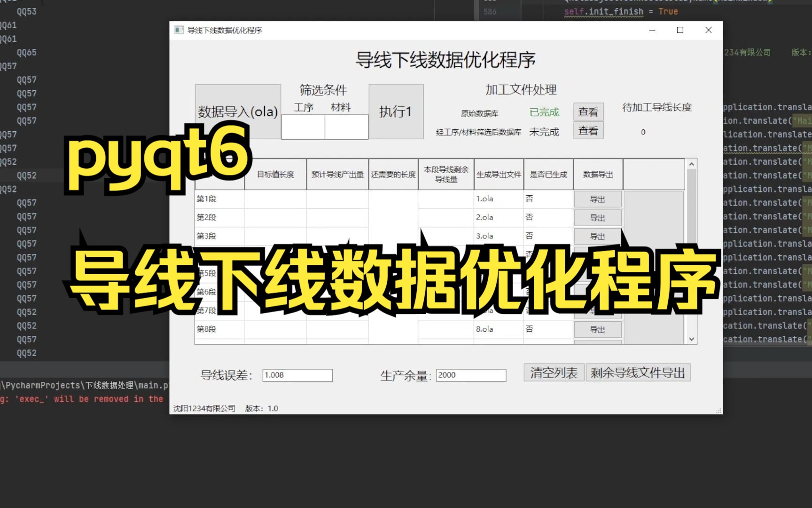This screenshot has height=508, width=812.
Task: Click the 目标值长度 column header
Action: [x=275, y=175]
